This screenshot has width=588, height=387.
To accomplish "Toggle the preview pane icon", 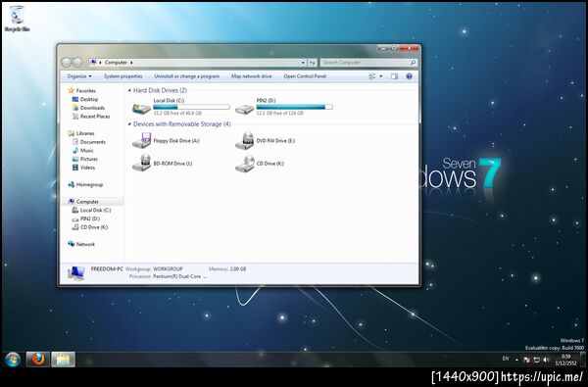I will 394,76.
